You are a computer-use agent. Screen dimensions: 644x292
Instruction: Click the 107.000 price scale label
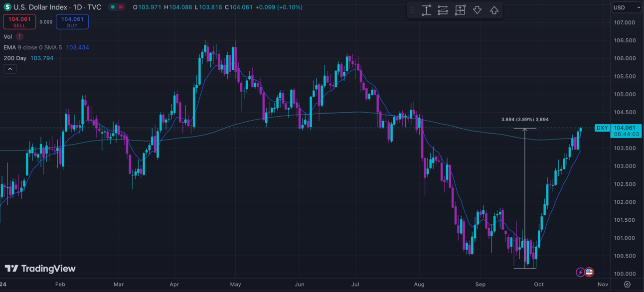point(625,23)
